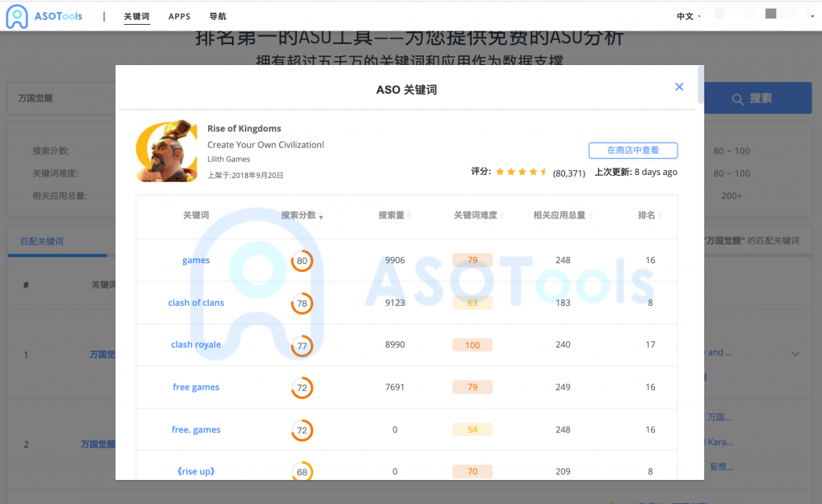Click the difficulty badge 79 for games
The width and height of the screenshot is (822, 504).
click(x=472, y=260)
